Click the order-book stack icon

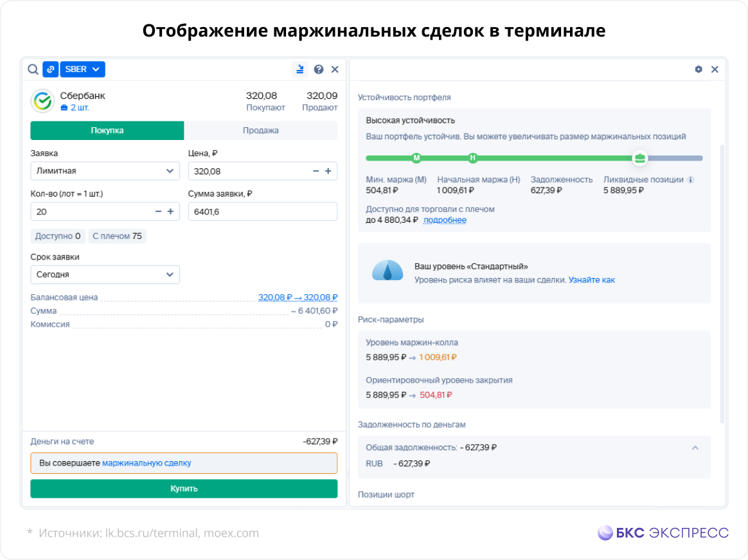pos(299,69)
